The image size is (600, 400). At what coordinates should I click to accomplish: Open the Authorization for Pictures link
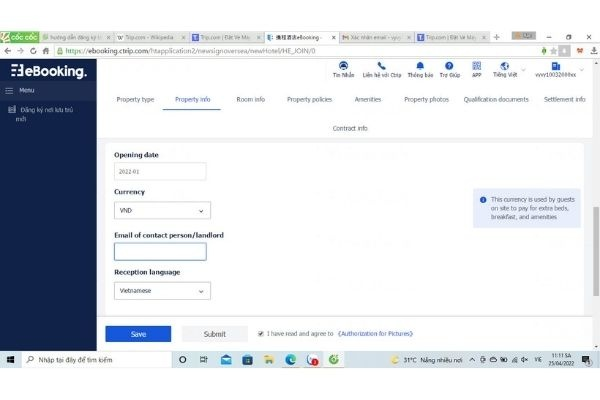click(375, 334)
